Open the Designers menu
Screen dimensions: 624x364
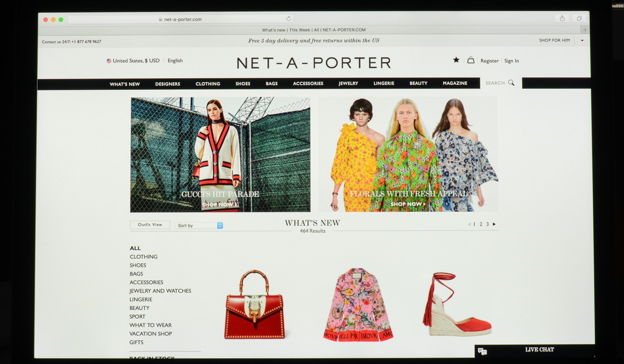coord(168,84)
